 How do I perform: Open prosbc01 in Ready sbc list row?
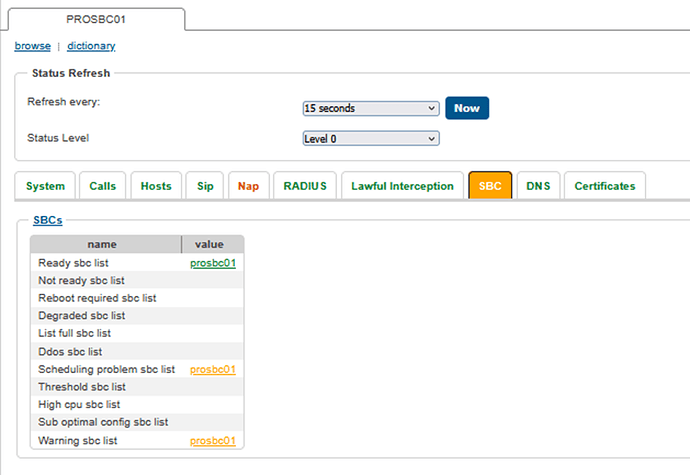[213, 263]
